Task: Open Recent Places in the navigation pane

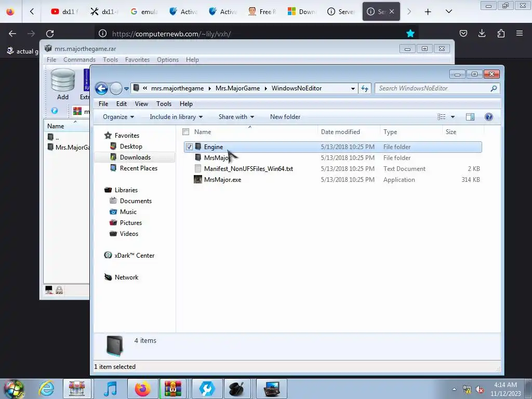Action: click(x=138, y=168)
